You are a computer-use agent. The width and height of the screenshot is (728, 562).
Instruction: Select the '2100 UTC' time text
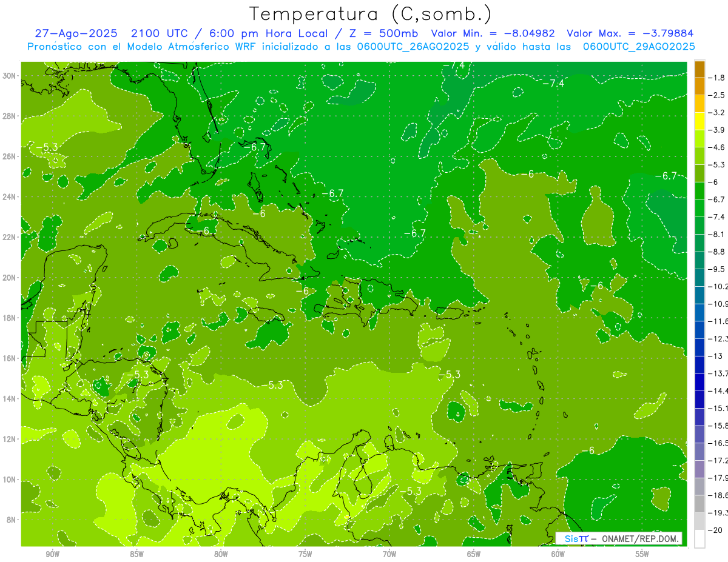[160, 33]
